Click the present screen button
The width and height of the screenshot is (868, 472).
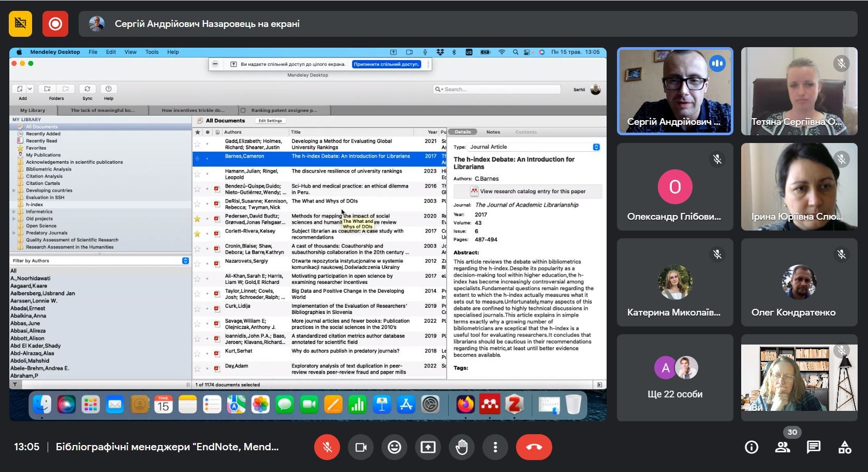point(428,447)
